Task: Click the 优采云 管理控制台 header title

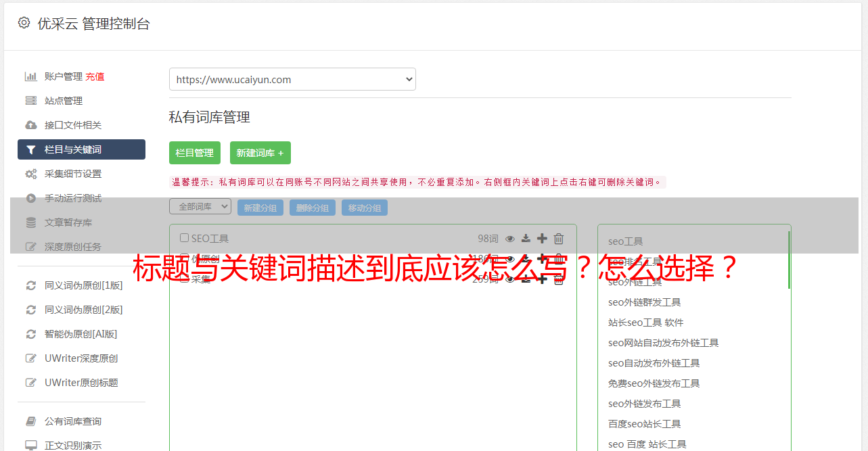Action: point(94,24)
